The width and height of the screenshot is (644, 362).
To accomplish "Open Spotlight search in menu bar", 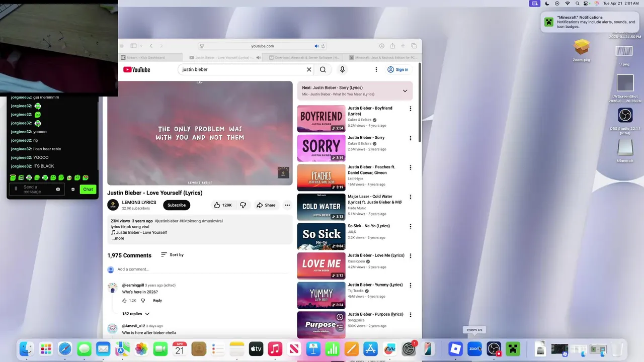I will 578,4.
